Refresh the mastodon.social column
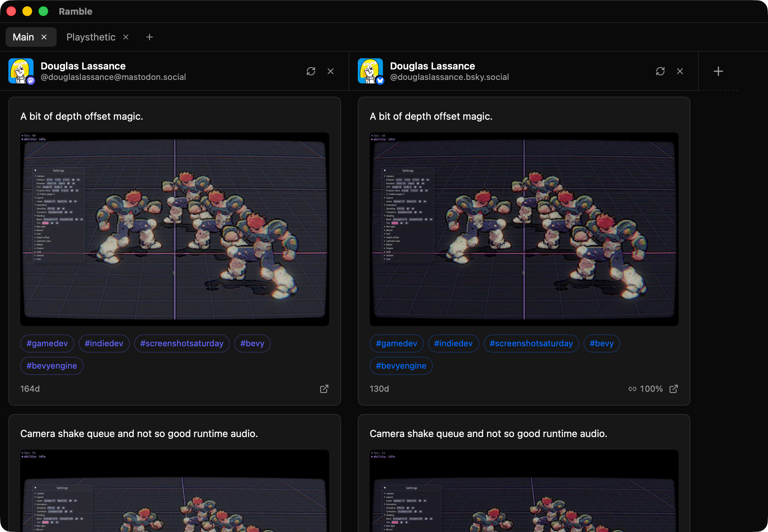Screen dimensions: 768x532 (x=311, y=71)
